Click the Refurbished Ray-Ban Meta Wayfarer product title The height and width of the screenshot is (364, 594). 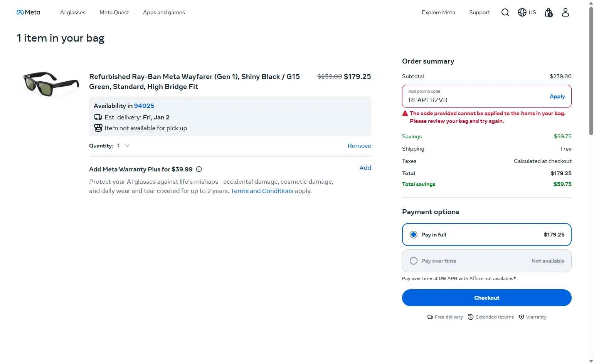click(x=195, y=82)
